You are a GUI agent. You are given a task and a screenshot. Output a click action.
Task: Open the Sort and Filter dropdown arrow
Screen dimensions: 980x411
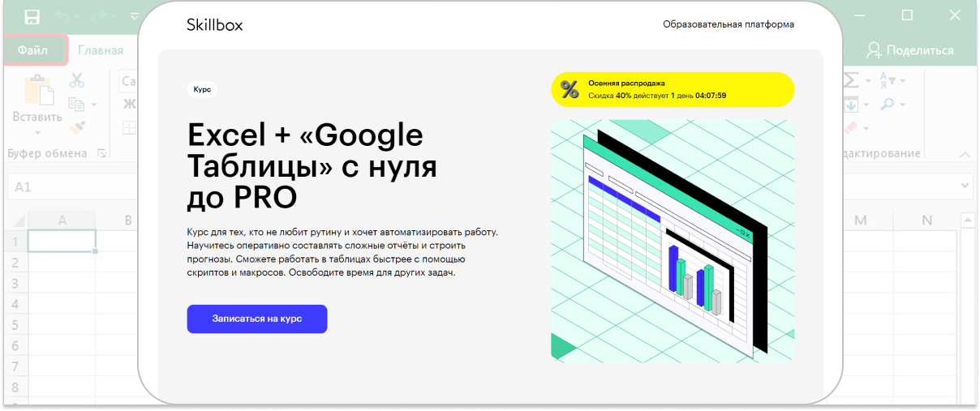[902, 81]
